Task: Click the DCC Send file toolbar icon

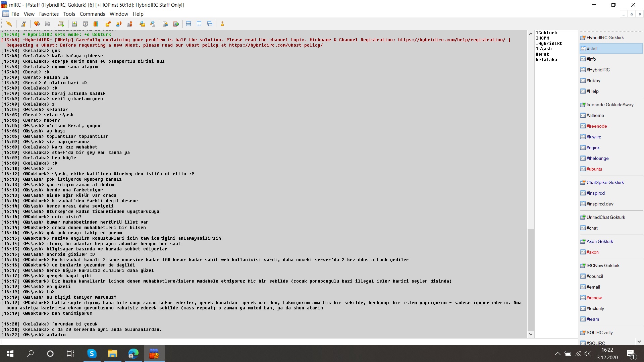Action: point(108,24)
